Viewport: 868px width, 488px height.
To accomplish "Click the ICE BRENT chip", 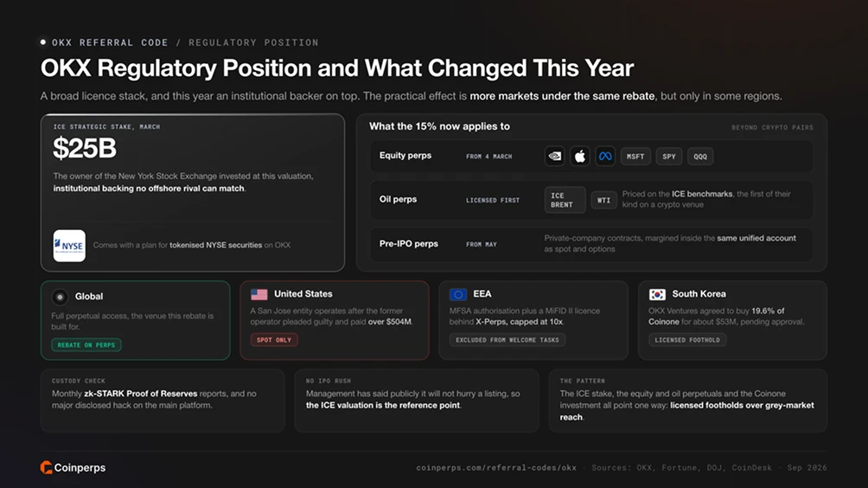I will pyautogui.click(x=565, y=200).
